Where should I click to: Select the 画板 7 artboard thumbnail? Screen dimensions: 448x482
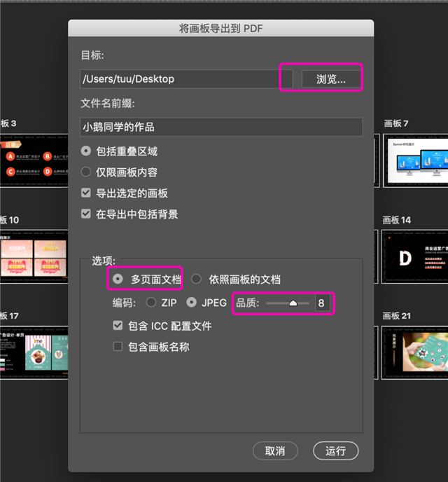(x=416, y=160)
